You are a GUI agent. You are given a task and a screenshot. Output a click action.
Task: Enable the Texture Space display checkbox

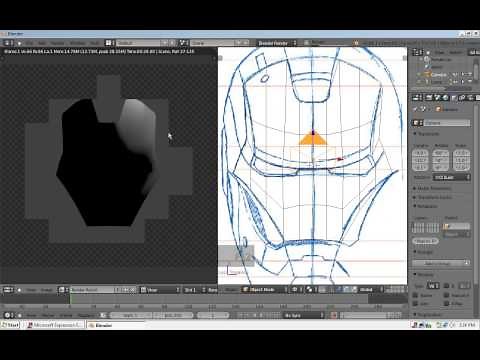[x=447, y=295]
